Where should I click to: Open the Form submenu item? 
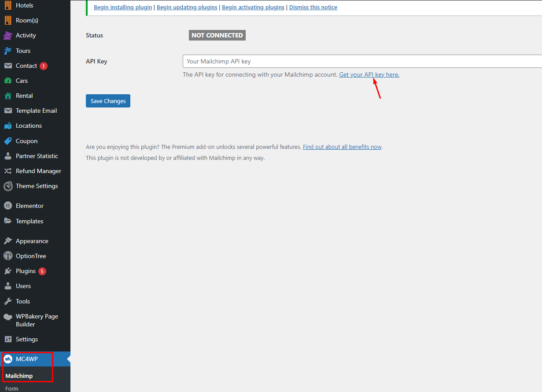12,388
